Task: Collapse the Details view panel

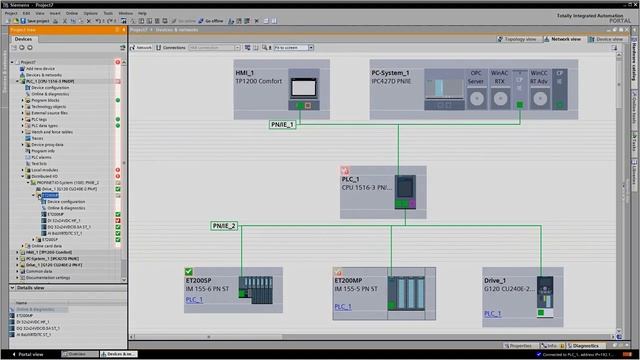Action: coord(12,288)
